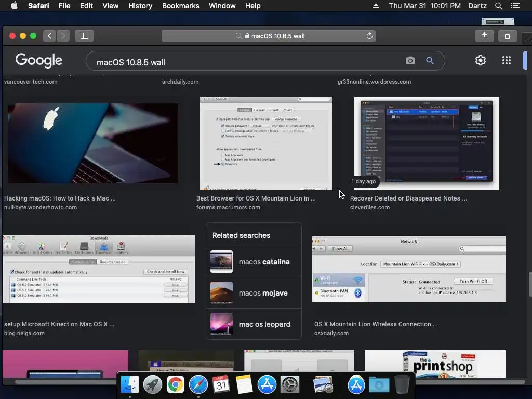The image size is (532, 399).
Task: Open the Dartz user menu
Action: point(477,6)
